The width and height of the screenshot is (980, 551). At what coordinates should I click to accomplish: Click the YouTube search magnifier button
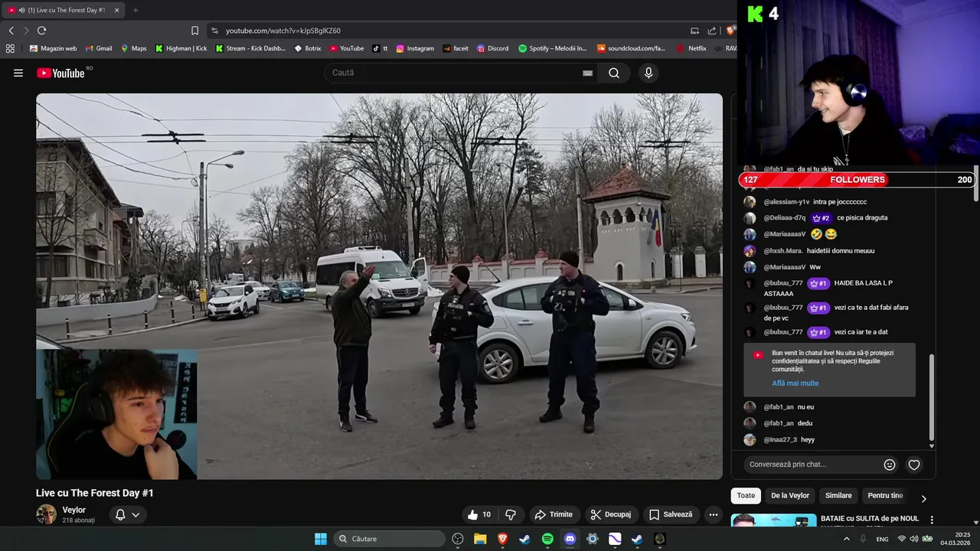[x=614, y=73]
